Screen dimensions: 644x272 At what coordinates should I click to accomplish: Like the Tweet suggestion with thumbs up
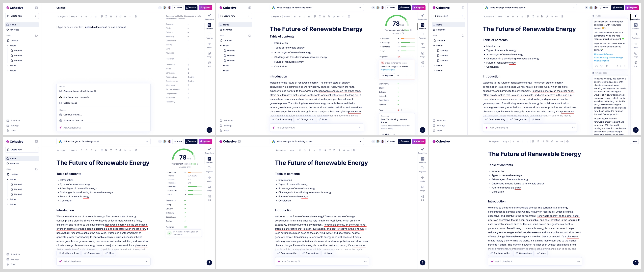pos(596,66)
